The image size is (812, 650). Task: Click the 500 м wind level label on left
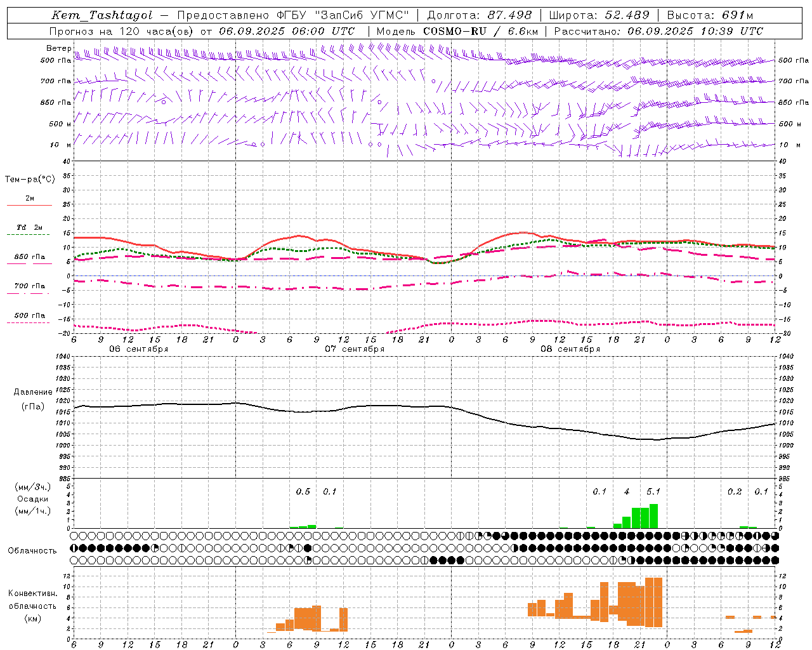click(61, 124)
